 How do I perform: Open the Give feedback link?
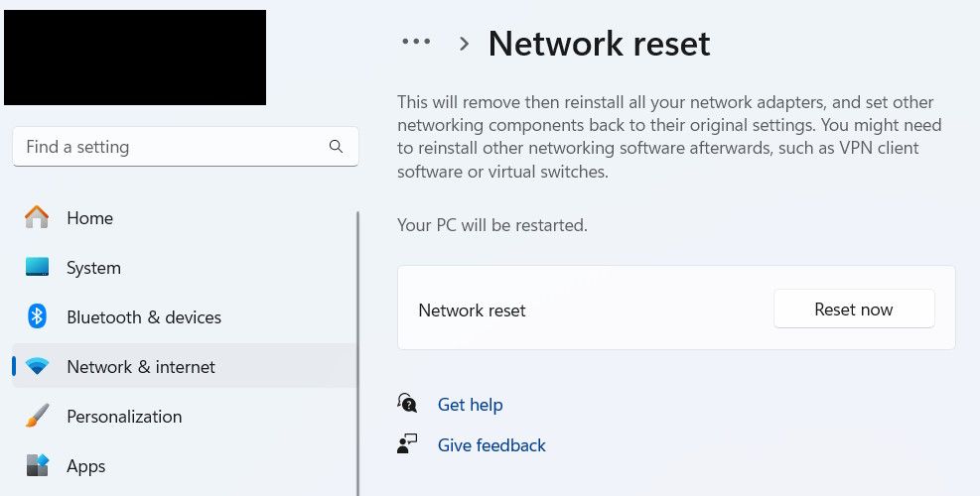click(491, 444)
